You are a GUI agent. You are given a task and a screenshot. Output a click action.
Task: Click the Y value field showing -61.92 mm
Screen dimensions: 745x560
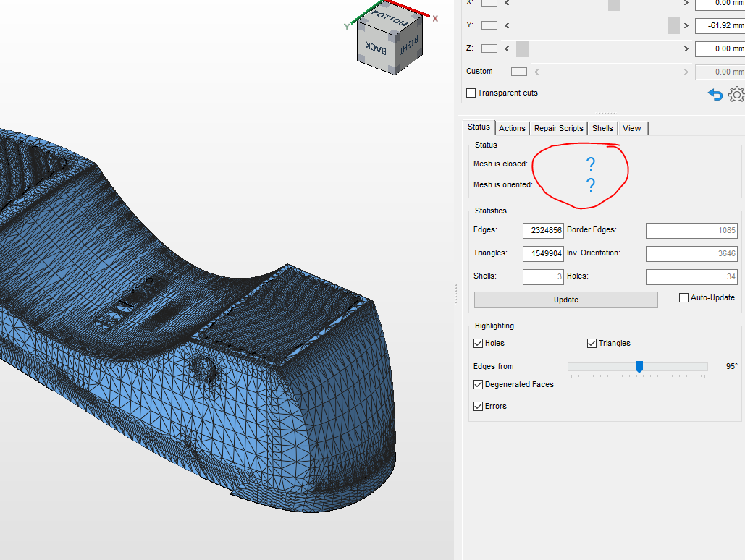pyautogui.click(x=720, y=25)
